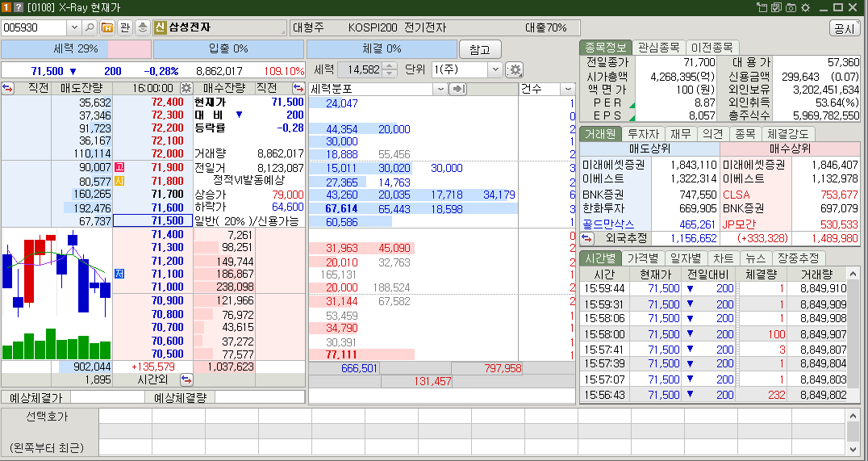Select the 종목정보 tab
Viewport: 868px width, 461px height.
tap(605, 48)
